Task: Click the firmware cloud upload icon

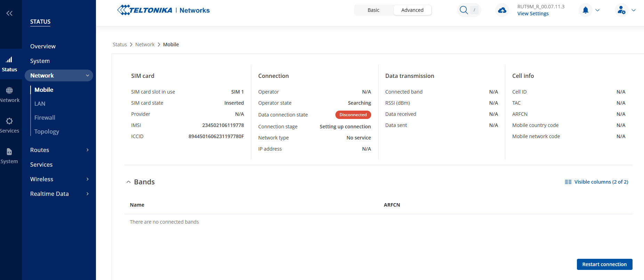Action: tap(502, 10)
